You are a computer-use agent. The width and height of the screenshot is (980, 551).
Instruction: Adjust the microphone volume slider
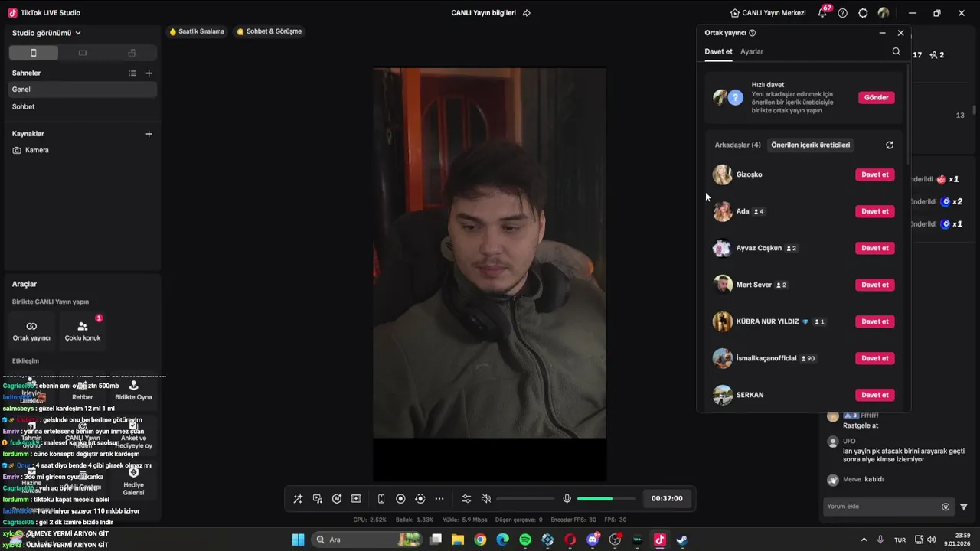(x=606, y=499)
